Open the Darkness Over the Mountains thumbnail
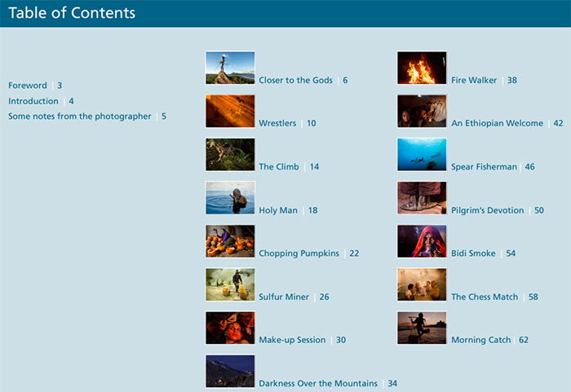The image size is (571, 392). (230, 371)
